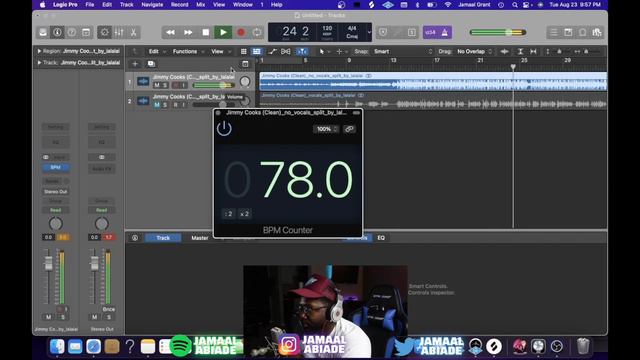
Task: Toggle Cycle mode in transport
Action: [x=257, y=32]
